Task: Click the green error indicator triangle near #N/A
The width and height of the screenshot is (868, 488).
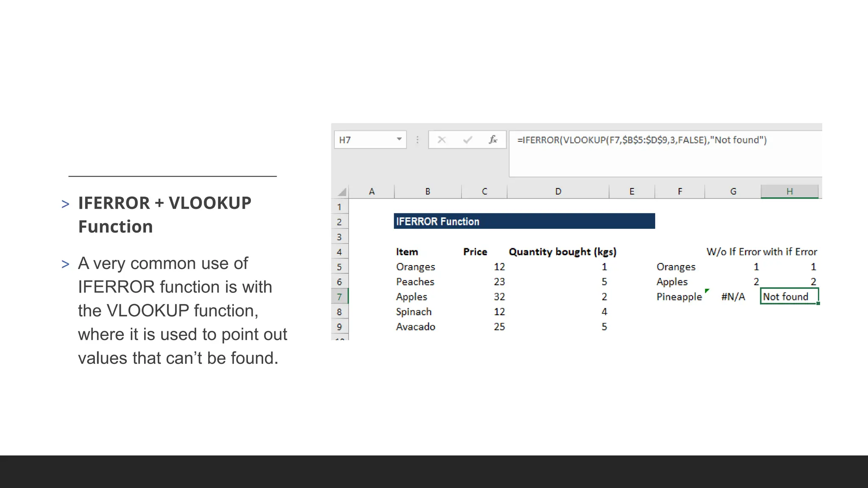Action: [707, 291]
